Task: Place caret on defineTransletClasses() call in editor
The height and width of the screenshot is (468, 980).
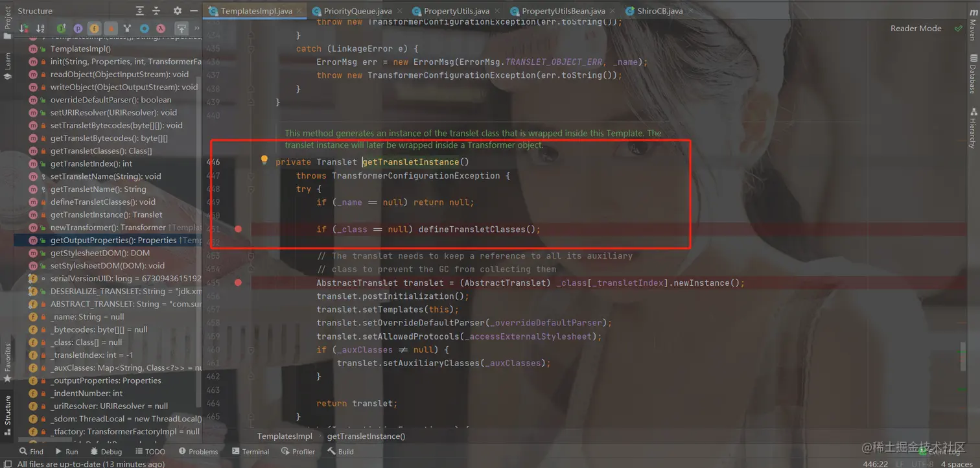Action: [479, 229]
